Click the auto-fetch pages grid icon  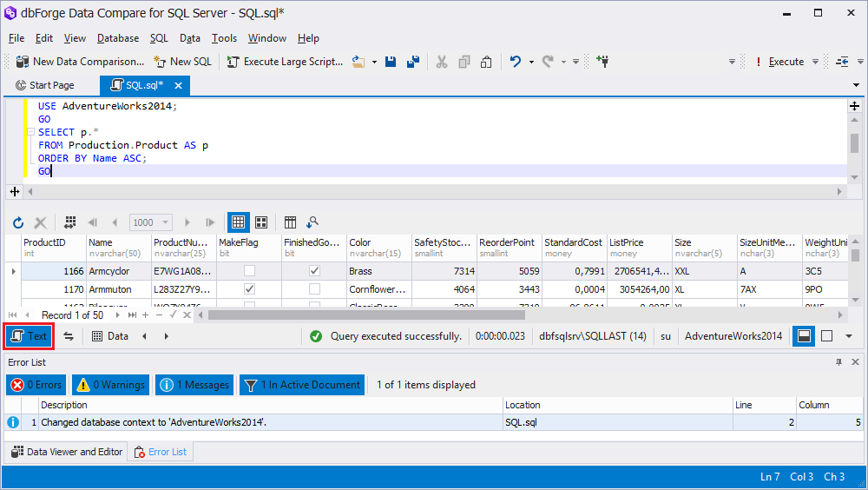pos(69,222)
